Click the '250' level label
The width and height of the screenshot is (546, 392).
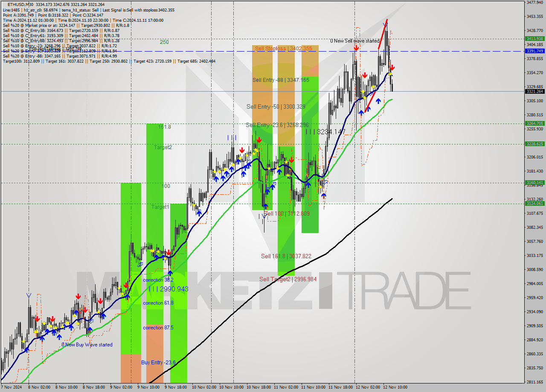point(164,42)
